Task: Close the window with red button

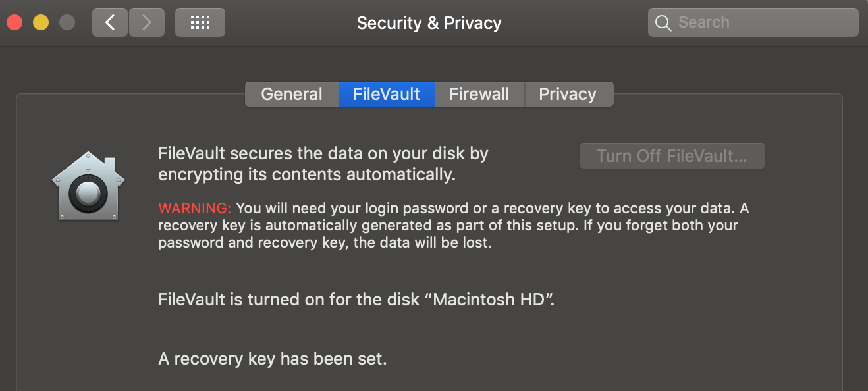Action: pos(14,23)
